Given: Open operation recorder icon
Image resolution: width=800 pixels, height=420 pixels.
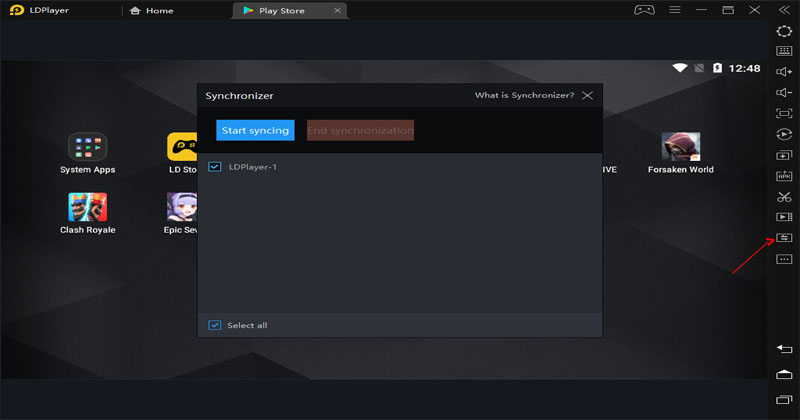Looking at the screenshot, I should pos(784,134).
